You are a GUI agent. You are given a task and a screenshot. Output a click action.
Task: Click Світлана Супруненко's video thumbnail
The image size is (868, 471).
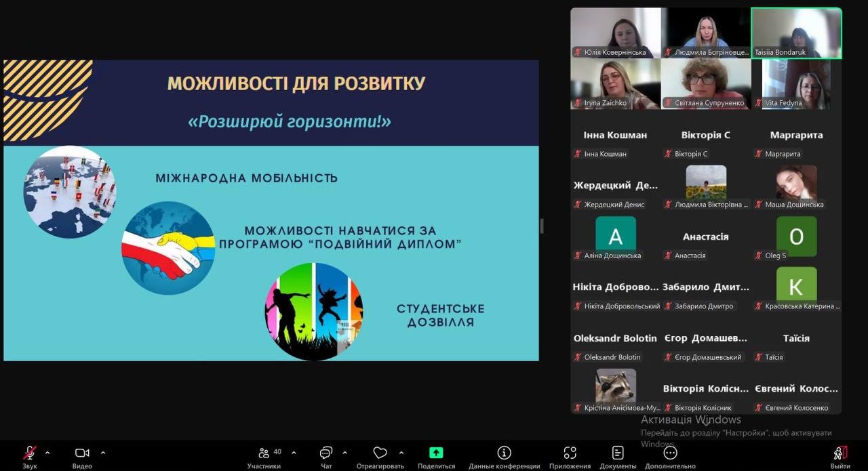pyautogui.click(x=706, y=83)
